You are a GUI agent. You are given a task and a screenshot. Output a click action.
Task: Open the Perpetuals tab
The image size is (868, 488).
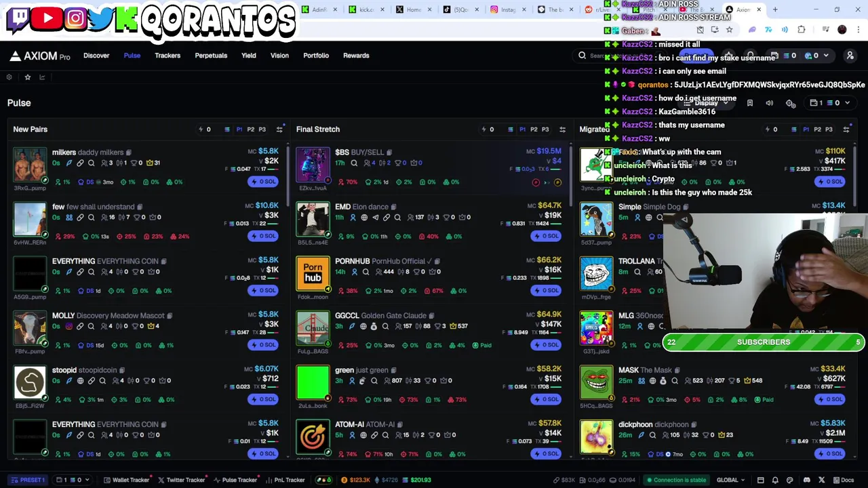(x=211, y=56)
